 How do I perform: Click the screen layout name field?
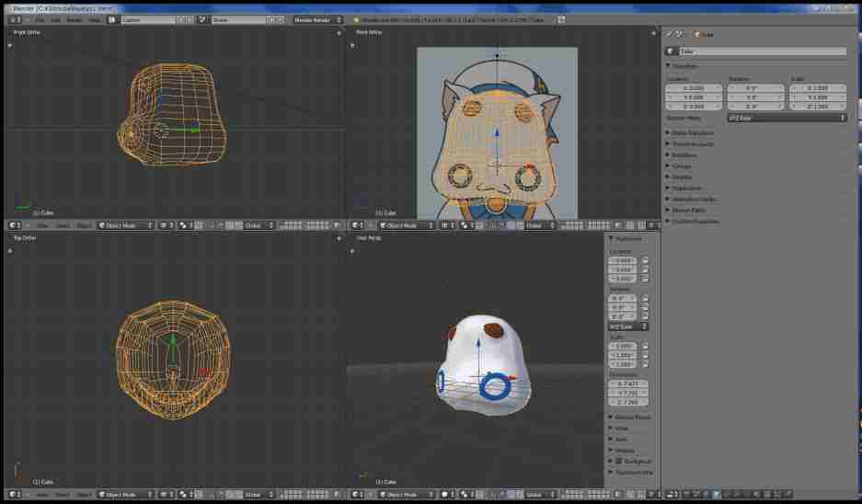coord(148,20)
